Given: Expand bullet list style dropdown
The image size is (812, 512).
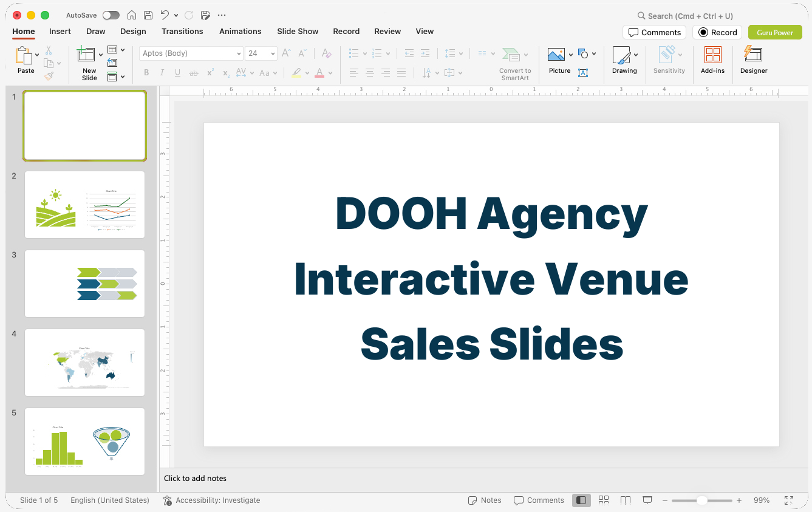Looking at the screenshot, I should (x=364, y=53).
